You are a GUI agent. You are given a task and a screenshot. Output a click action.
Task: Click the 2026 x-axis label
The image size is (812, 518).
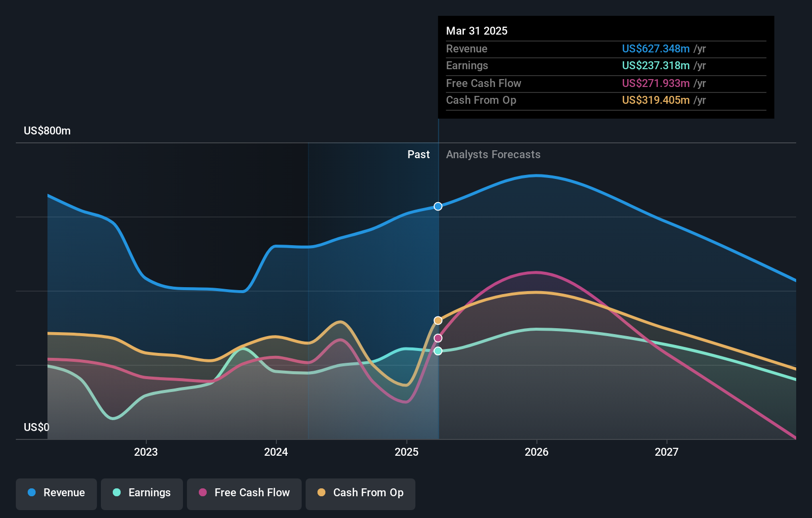(537, 452)
